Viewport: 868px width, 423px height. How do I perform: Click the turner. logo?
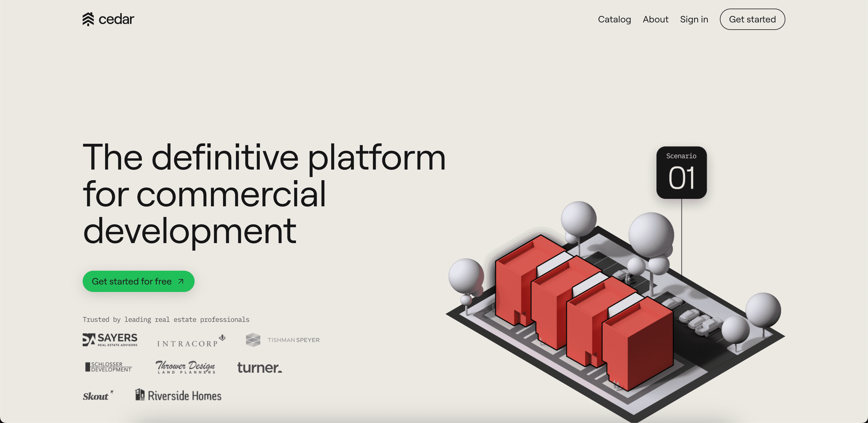point(259,367)
